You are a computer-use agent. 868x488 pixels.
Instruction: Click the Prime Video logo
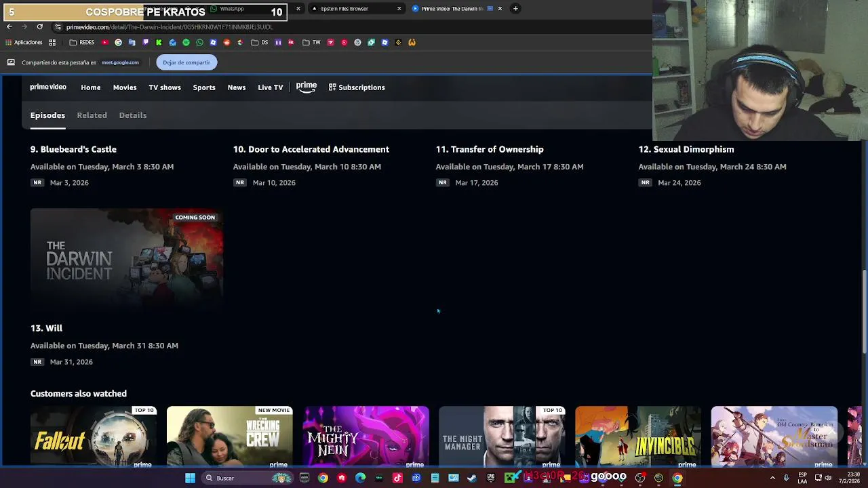click(x=48, y=87)
